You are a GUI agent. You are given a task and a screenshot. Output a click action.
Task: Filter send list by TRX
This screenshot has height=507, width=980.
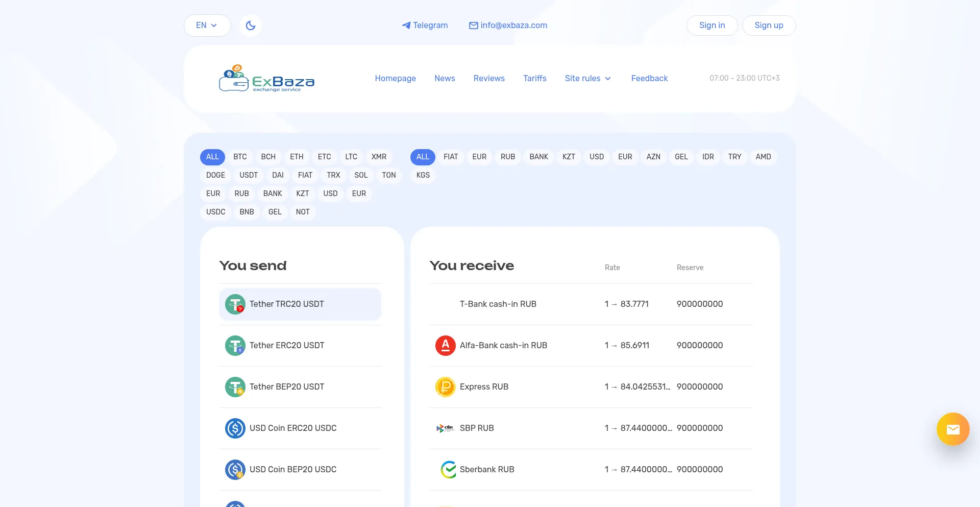pos(333,175)
